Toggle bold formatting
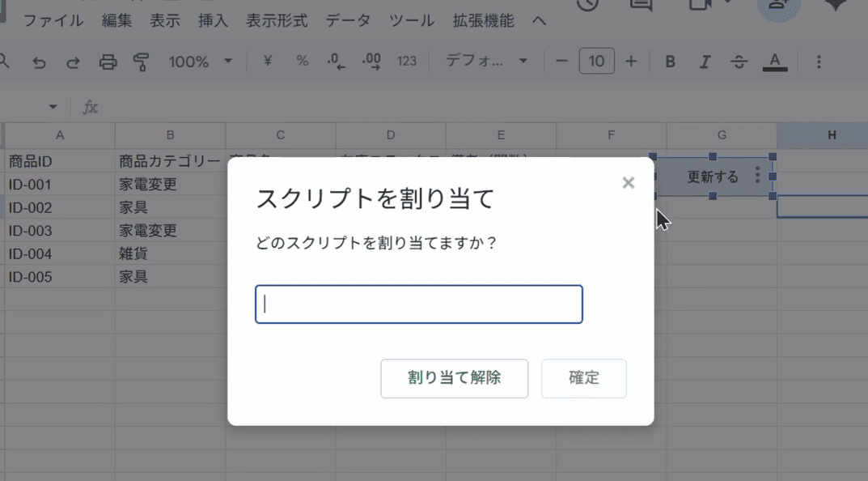This screenshot has width=868, height=481. tap(670, 62)
